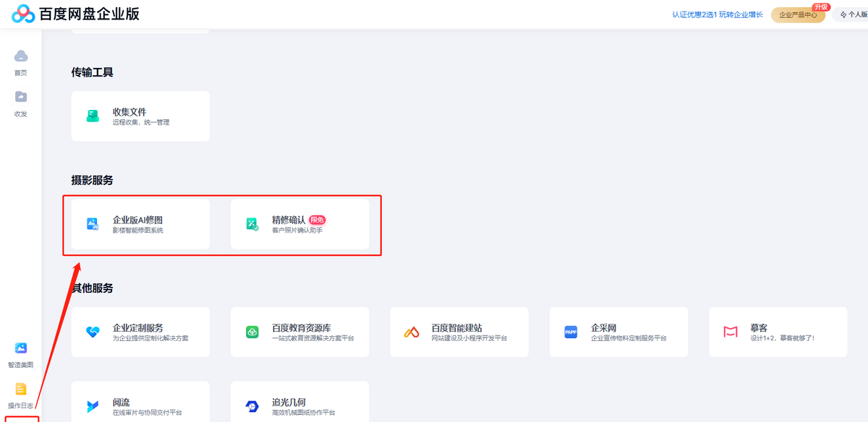The height and width of the screenshot is (422, 868).
Task: Click the 精修确认 green icon
Action: click(x=252, y=224)
